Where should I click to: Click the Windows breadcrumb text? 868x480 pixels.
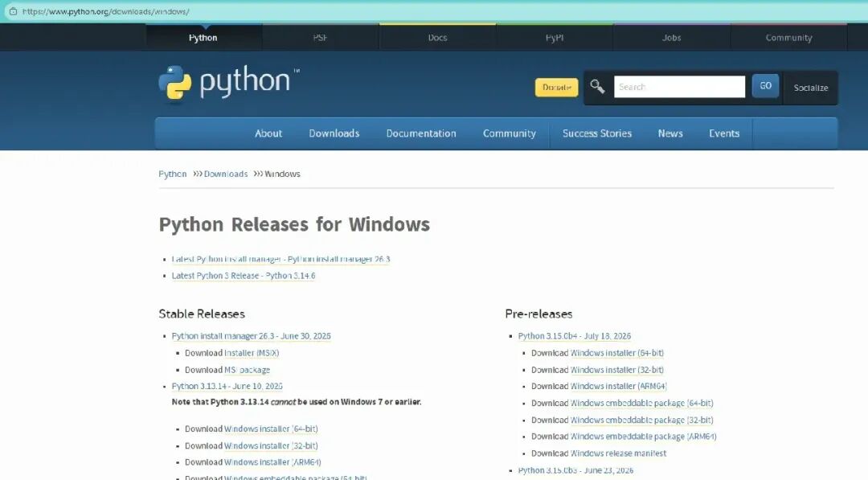coord(282,174)
